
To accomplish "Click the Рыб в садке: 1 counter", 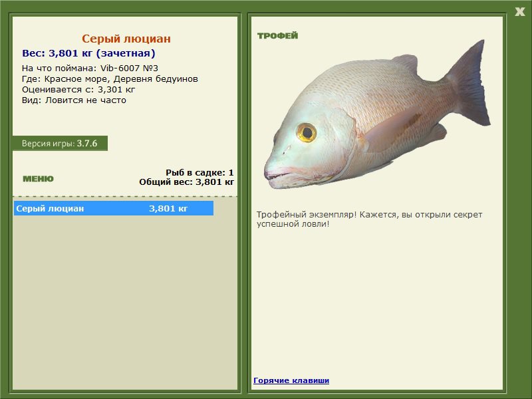I will pos(199,173).
